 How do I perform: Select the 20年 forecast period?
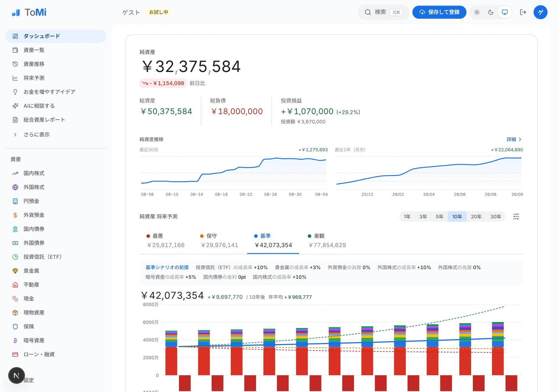coord(476,217)
